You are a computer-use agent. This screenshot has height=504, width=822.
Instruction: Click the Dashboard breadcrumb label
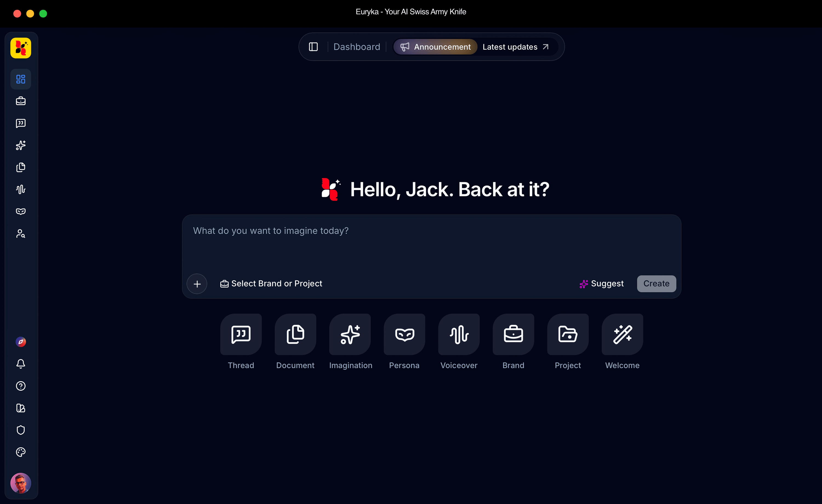[x=357, y=47]
